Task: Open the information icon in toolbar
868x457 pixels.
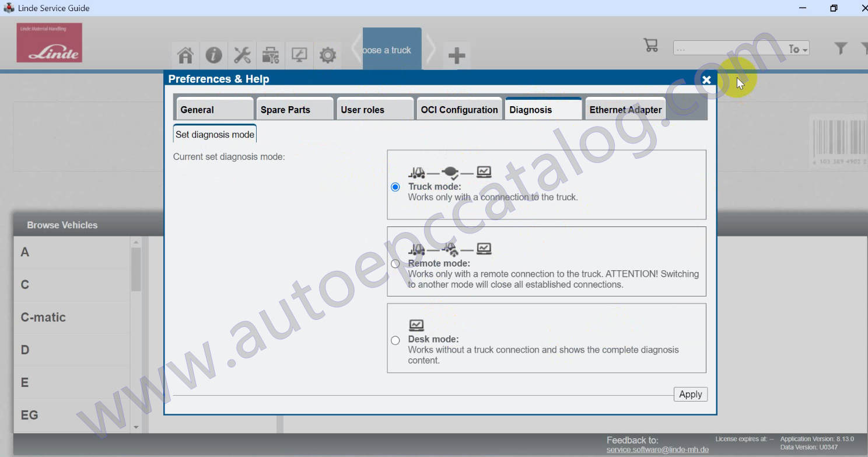Action: click(x=213, y=55)
